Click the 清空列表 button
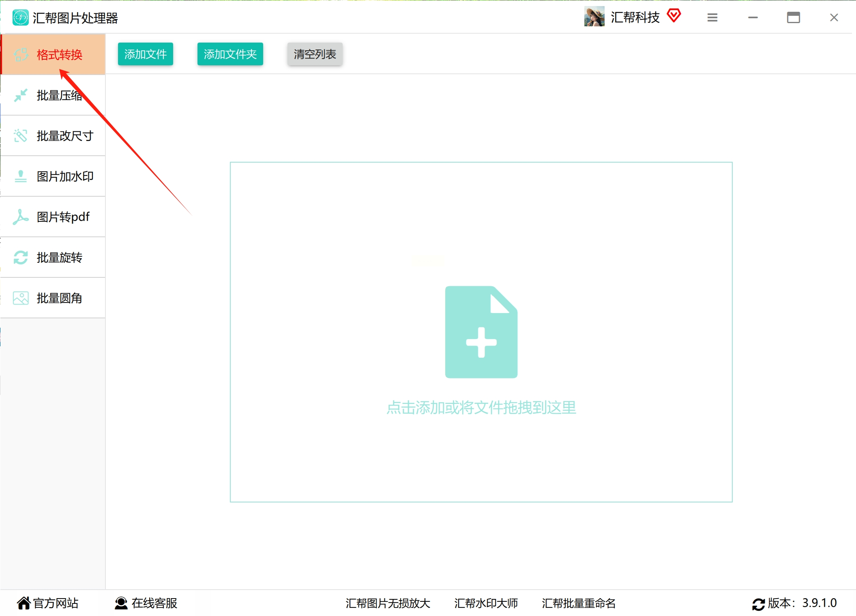Viewport: 856px width, 616px height. [315, 54]
